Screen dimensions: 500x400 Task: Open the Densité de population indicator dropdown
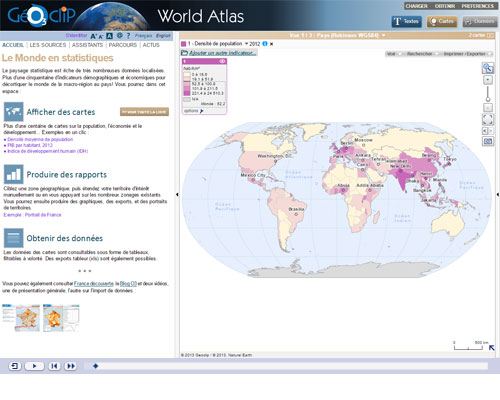[x=218, y=44]
